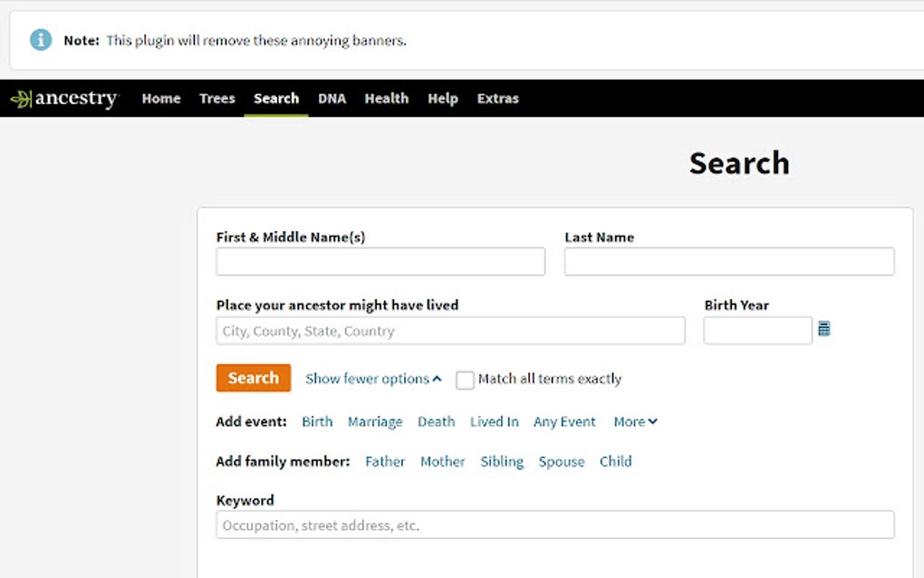Expand the More events dropdown

(635, 421)
